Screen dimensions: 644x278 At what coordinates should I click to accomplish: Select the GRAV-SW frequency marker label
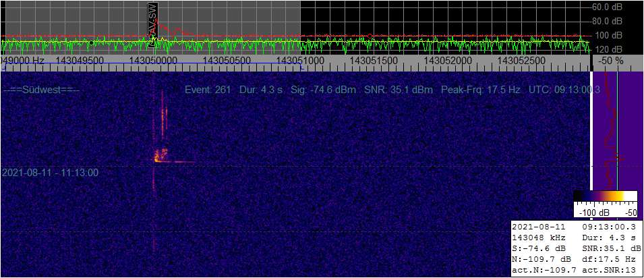[x=152, y=24]
